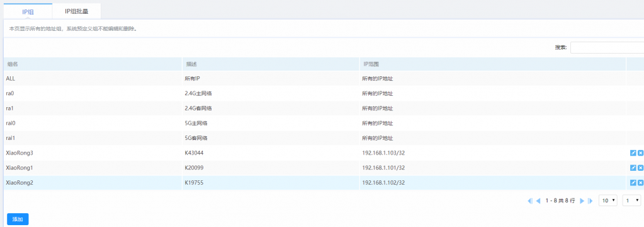Go to previous page arrow
The height and width of the screenshot is (227, 644).
pos(538,201)
